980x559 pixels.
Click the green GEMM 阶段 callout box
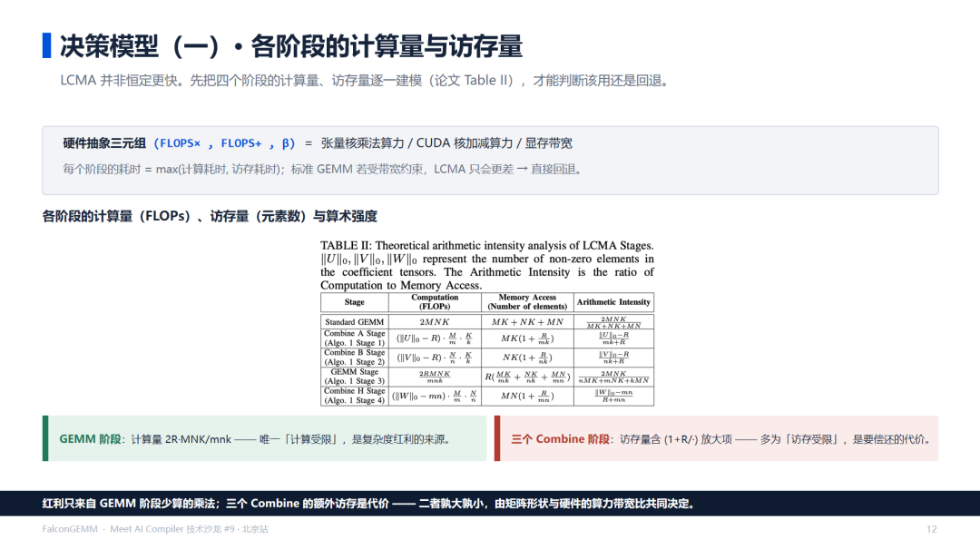(264, 439)
